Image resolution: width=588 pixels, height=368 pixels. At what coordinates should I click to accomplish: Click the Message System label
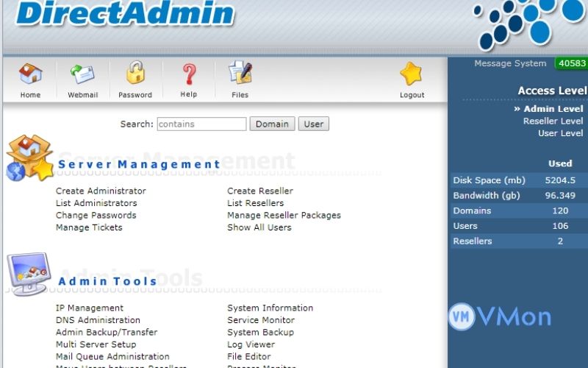point(510,63)
